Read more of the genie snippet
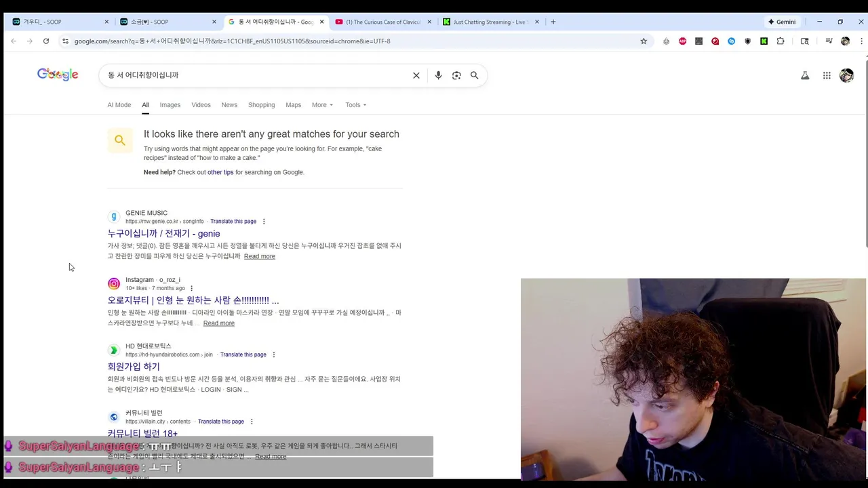 coord(260,256)
